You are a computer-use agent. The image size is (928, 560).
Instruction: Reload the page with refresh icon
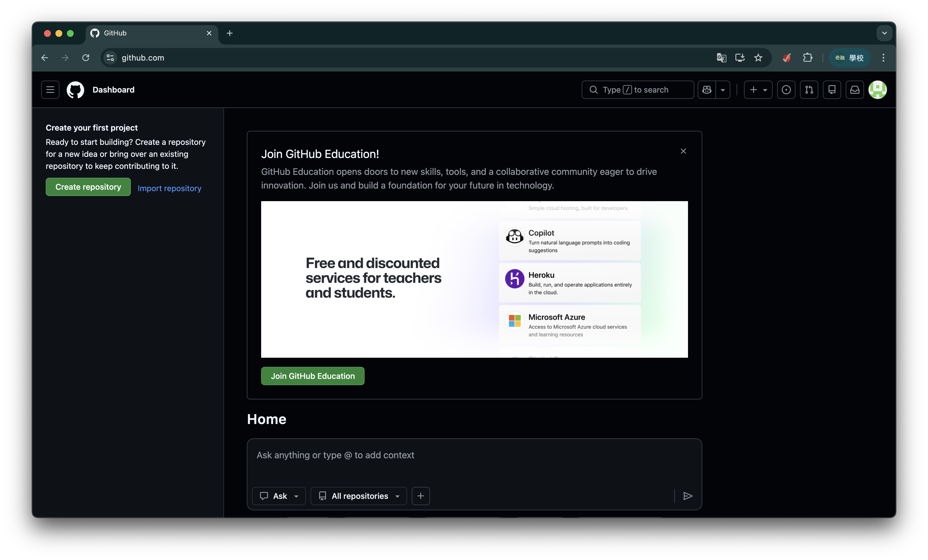click(x=86, y=58)
